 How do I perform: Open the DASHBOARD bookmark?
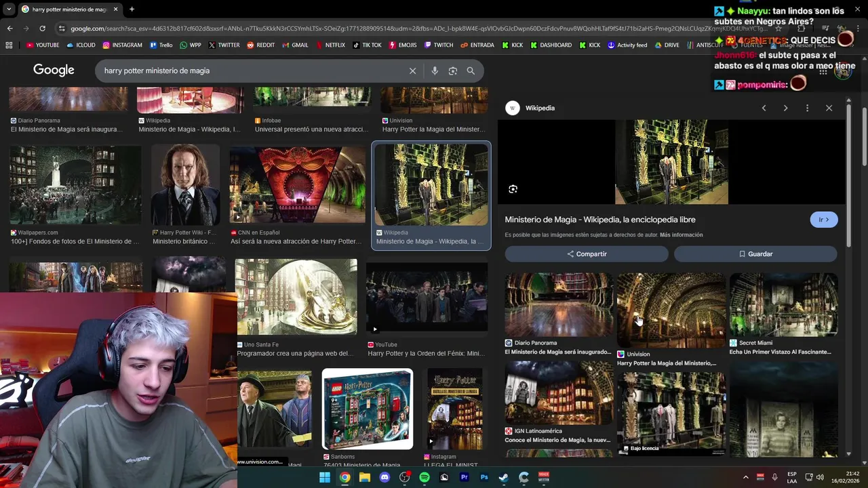[x=551, y=45]
